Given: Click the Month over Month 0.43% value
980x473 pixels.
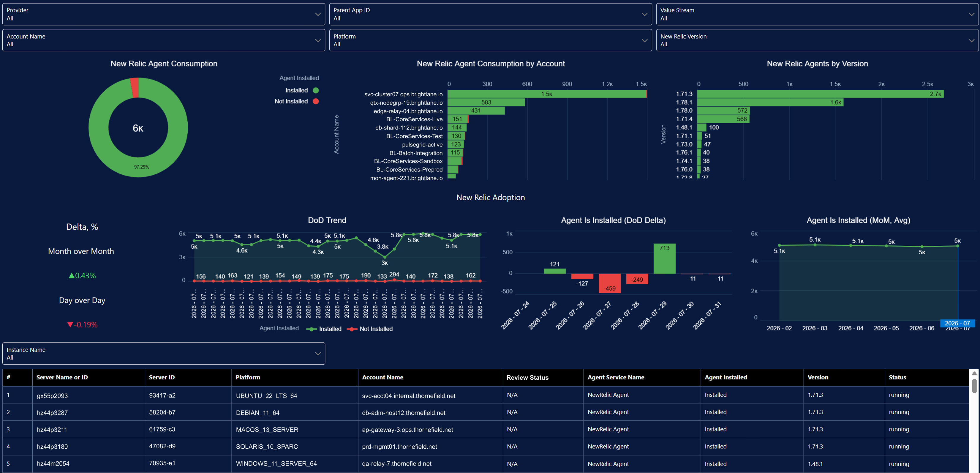Looking at the screenshot, I should coord(82,275).
